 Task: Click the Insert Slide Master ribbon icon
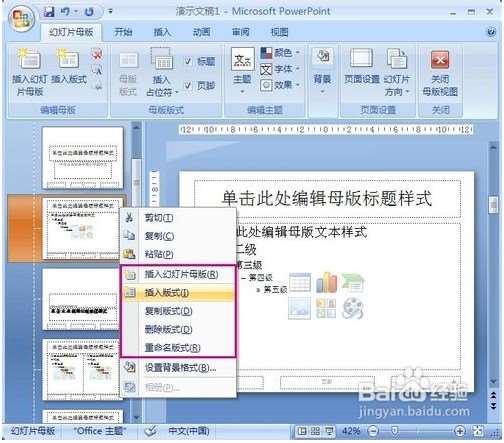[29, 59]
